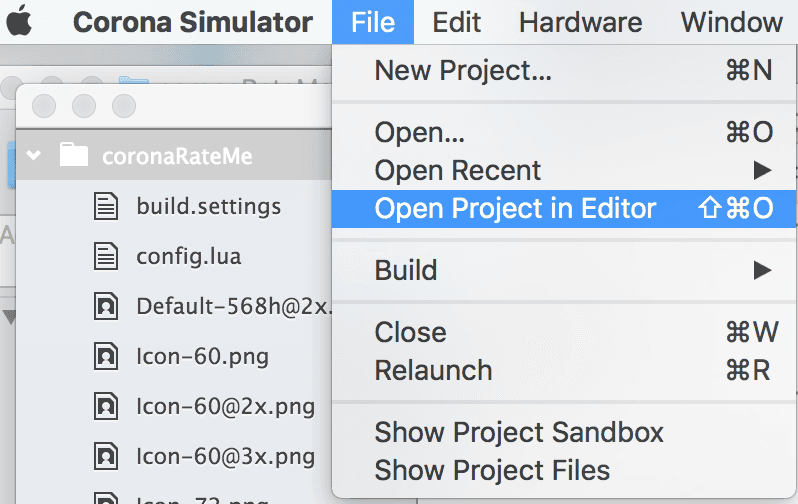Choose Open Project in Editor
The height and width of the screenshot is (504, 798).
[x=515, y=208]
